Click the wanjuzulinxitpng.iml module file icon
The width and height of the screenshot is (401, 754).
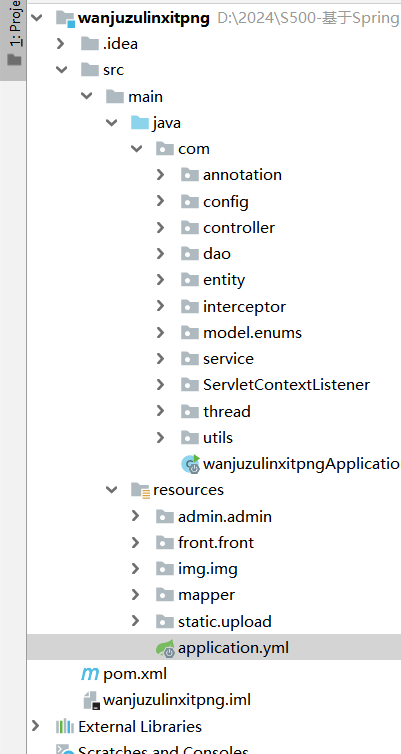tap(91, 700)
